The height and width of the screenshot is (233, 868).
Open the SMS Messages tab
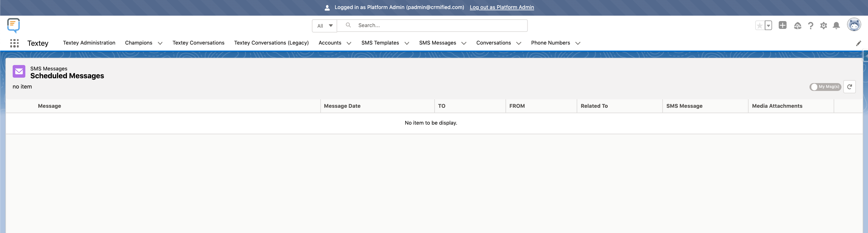coord(437,43)
